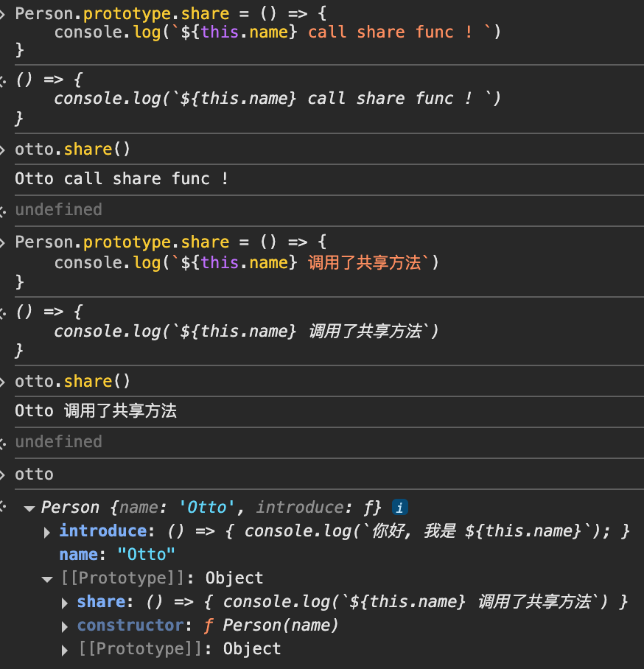Click the constructor property label
This screenshot has width=644, height=669.
tap(130, 626)
